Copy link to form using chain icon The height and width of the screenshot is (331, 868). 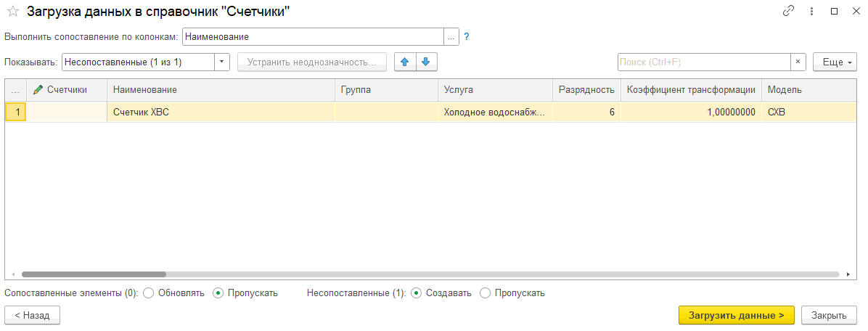788,11
